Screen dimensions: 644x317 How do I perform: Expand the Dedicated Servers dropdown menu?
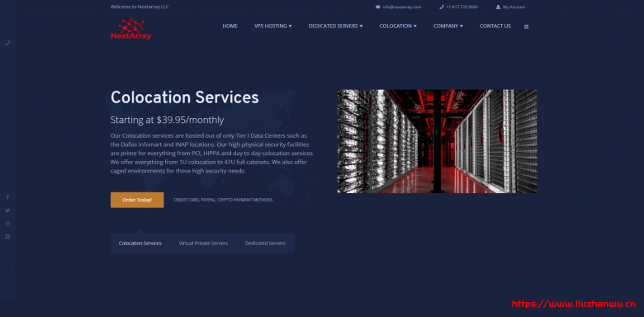tap(335, 26)
